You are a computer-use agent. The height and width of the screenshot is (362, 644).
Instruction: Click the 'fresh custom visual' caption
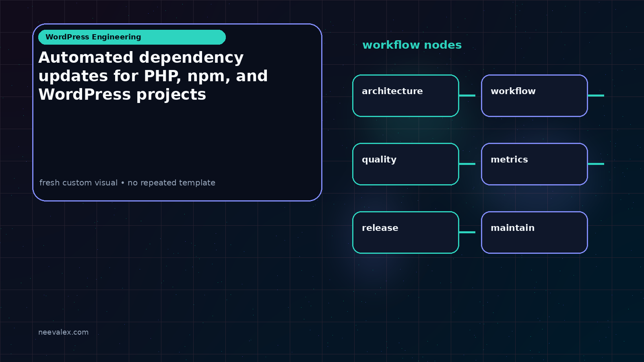coord(127,183)
